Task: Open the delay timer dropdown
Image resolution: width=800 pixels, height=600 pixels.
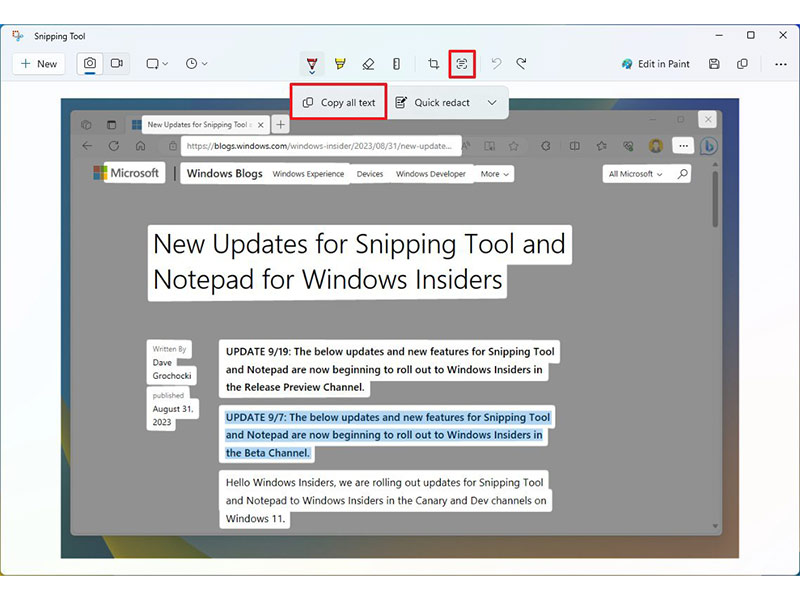Action: tap(196, 64)
